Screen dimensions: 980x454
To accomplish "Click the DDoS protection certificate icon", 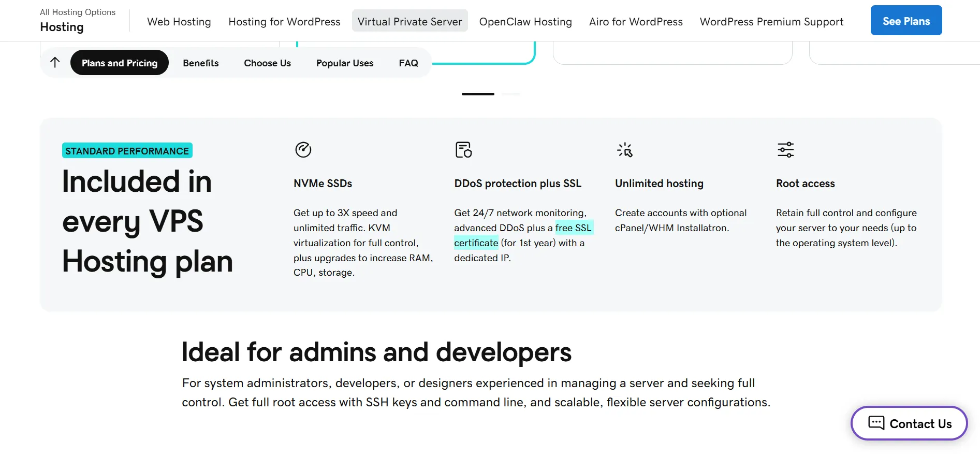I will 463,150.
